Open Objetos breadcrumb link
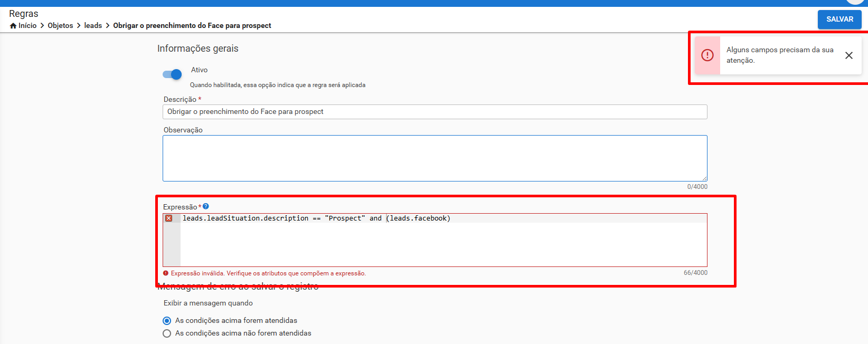This screenshot has width=868, height=344. pyautogui.click(x=60, y=25)
